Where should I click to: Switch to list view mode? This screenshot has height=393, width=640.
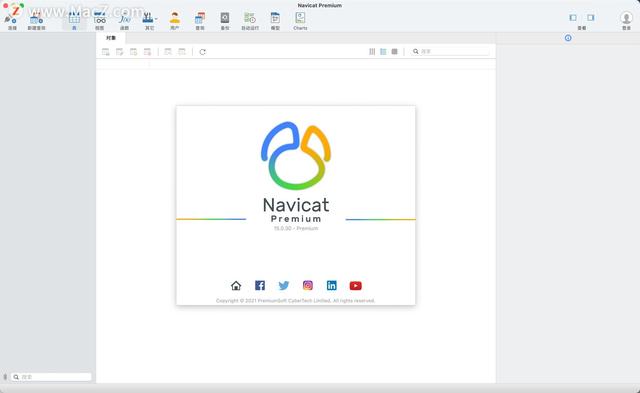tap(372, 51)
